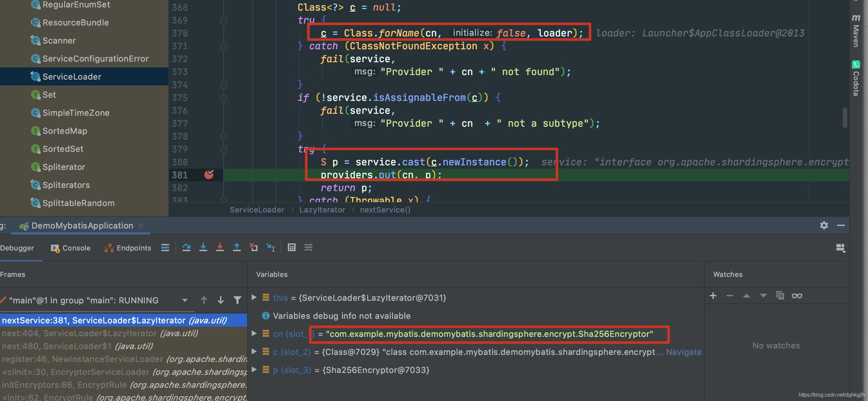Image resolution: width=868 pixels, height=401 pixels.
Task: Click the Restore Layout icon in debugger
Action: 840,248
